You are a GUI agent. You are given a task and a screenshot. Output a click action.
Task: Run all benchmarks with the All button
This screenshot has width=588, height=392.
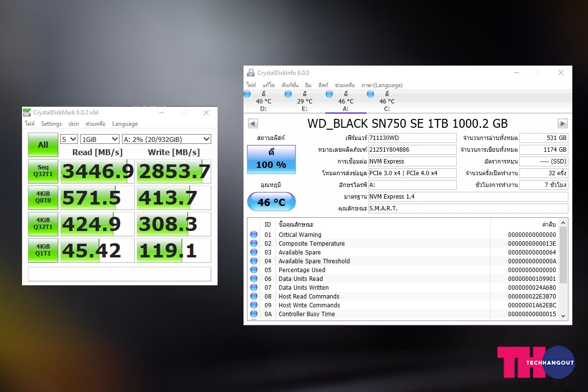(43, 145)
